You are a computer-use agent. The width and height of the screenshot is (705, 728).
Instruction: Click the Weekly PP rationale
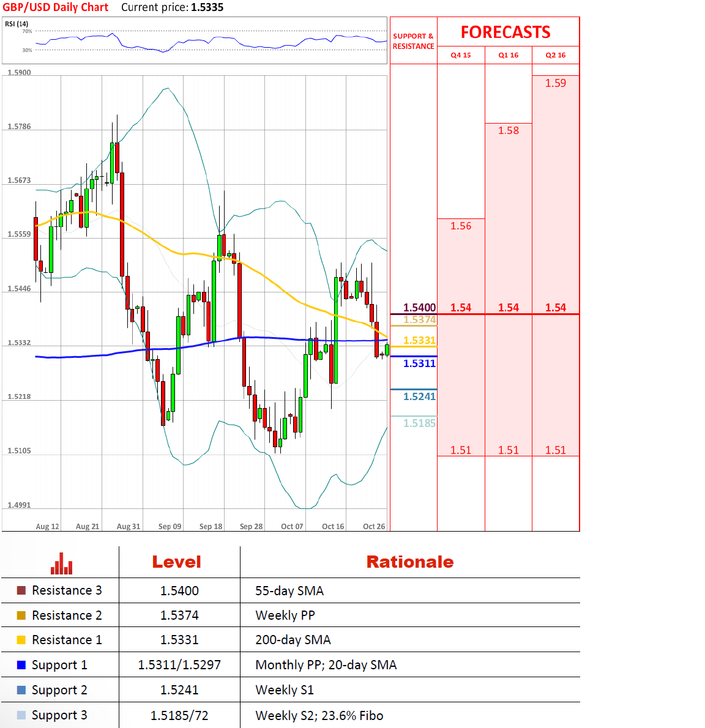(285, 615)
